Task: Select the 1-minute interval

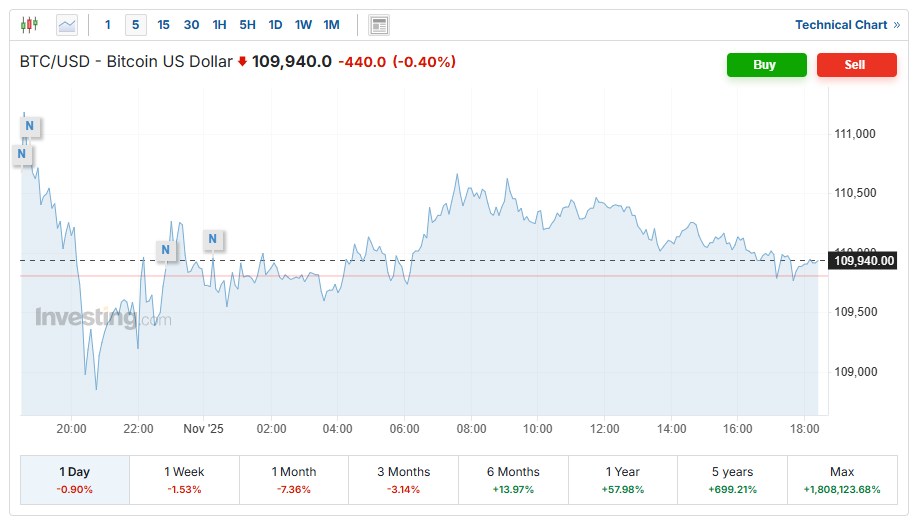Action: pyautogui.click(x=108, y=25)
